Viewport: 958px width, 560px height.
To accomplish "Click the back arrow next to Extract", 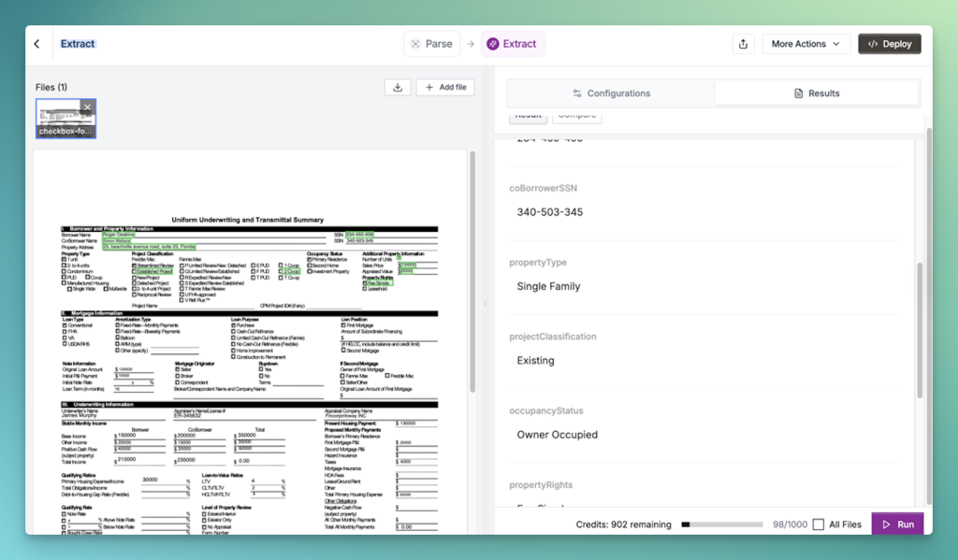I will pyautogui.click(x=37, y=44).
